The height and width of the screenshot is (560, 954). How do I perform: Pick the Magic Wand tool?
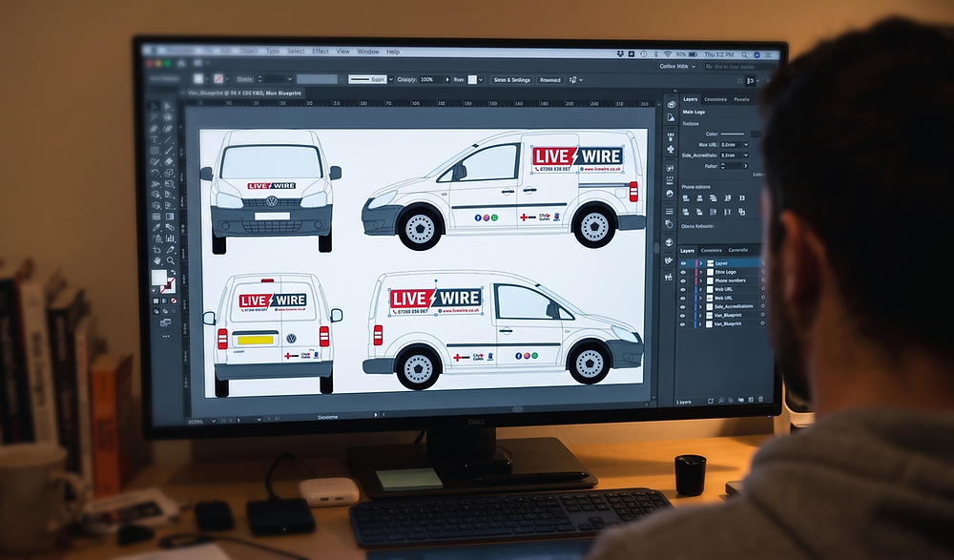pyautogui.click(x=155, y=117)
